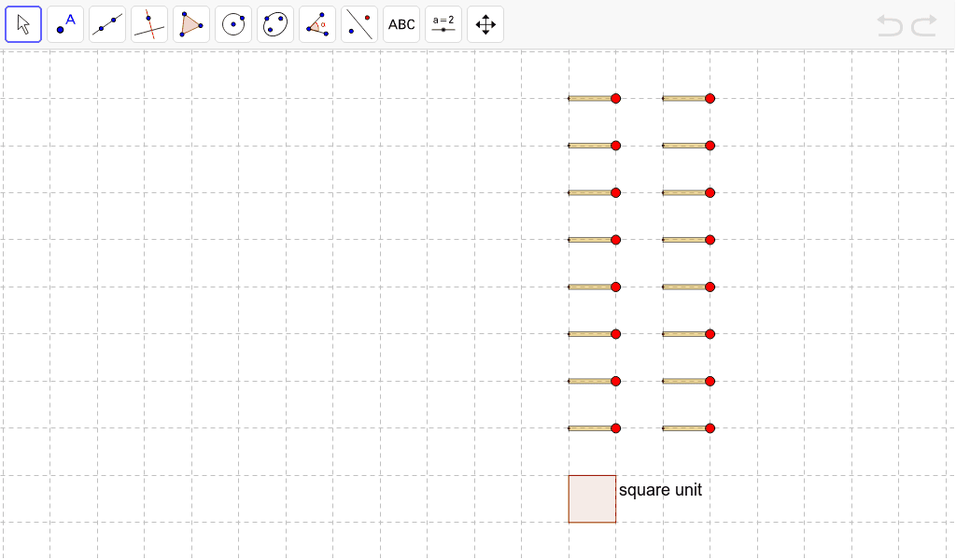Select second red point in left column
Screen dimensions: 956x560
(616, 146)
